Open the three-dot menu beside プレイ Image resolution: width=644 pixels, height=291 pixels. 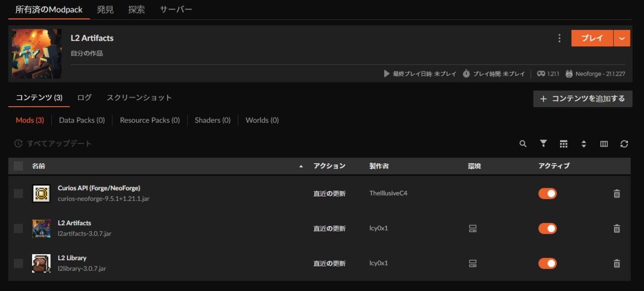pos(559,38)
